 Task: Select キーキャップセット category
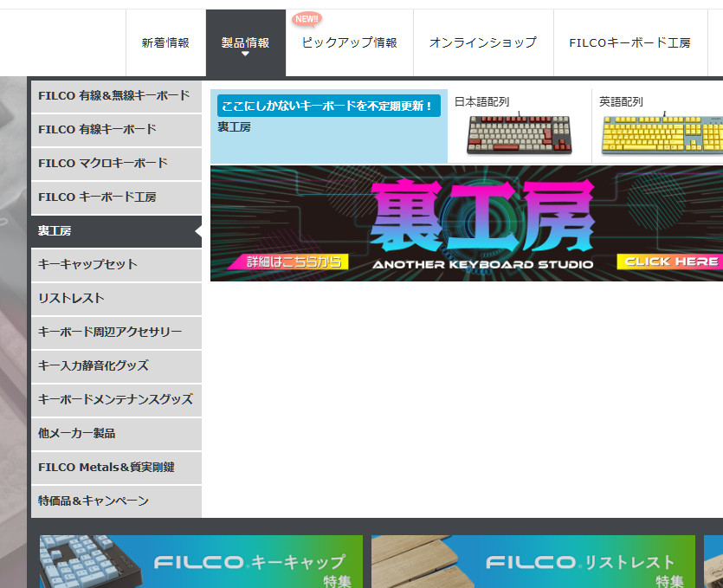click(x=116, y=265)
